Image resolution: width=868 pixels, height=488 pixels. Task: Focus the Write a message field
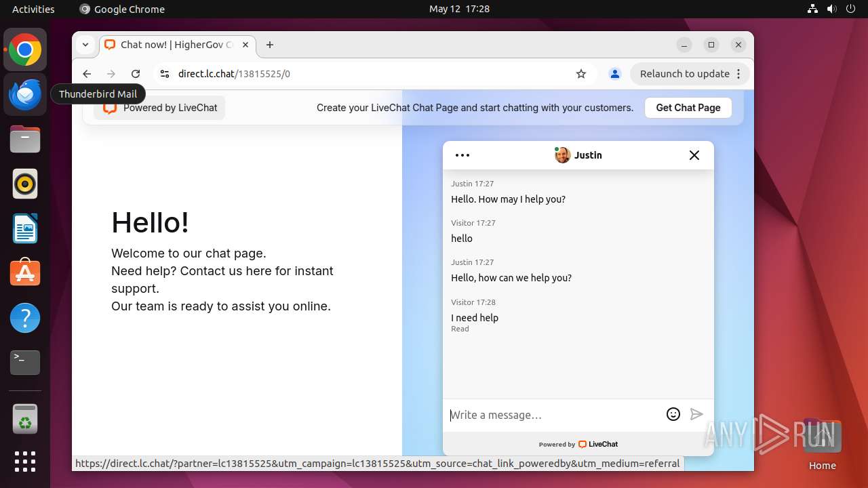click(555, 415)
